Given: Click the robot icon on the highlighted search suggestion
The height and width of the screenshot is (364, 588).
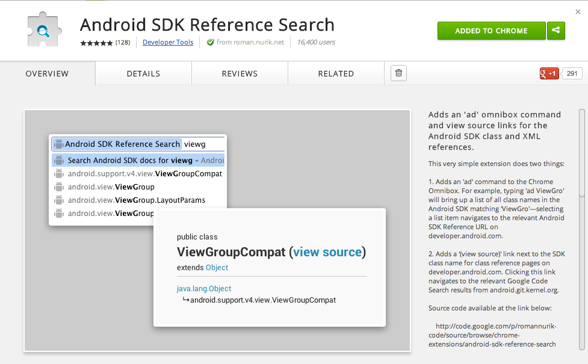Looking at the screenshot, I should click(59, 160).
